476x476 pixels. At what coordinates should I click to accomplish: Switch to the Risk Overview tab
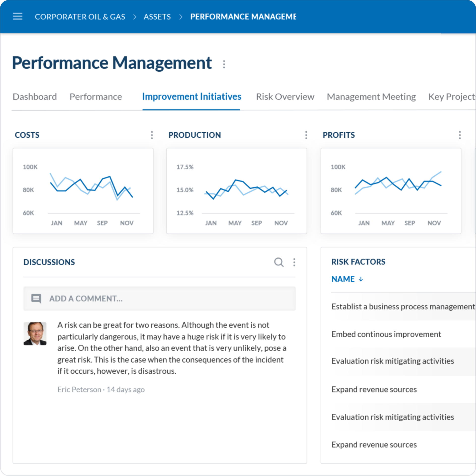click(285, 97)
